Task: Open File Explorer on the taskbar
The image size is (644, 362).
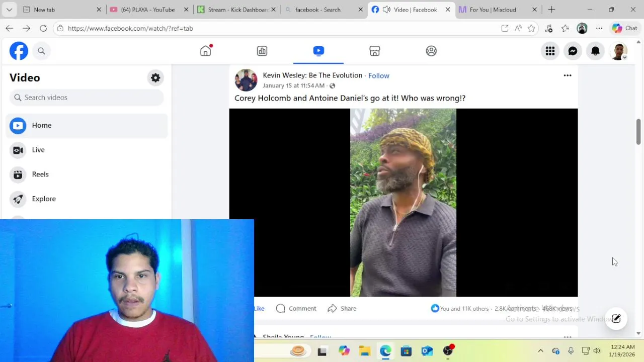Action: click(364, 351)
